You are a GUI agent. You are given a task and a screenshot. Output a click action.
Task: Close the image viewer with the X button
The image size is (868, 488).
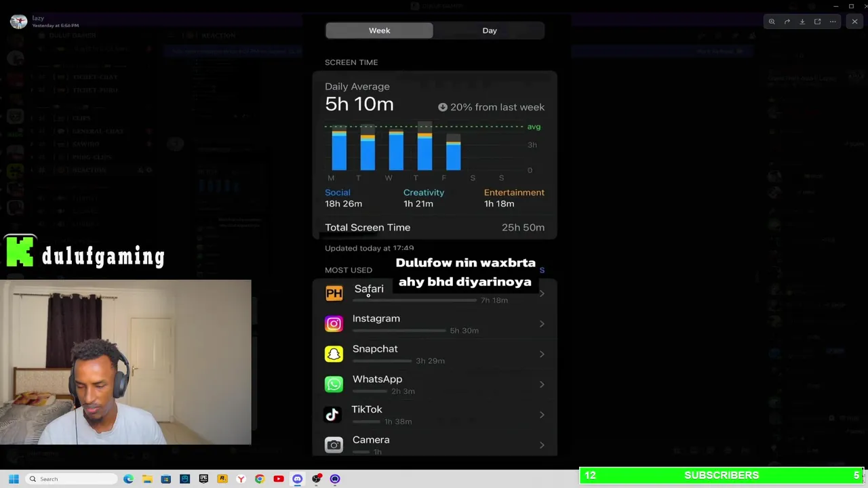coord(854,22)
